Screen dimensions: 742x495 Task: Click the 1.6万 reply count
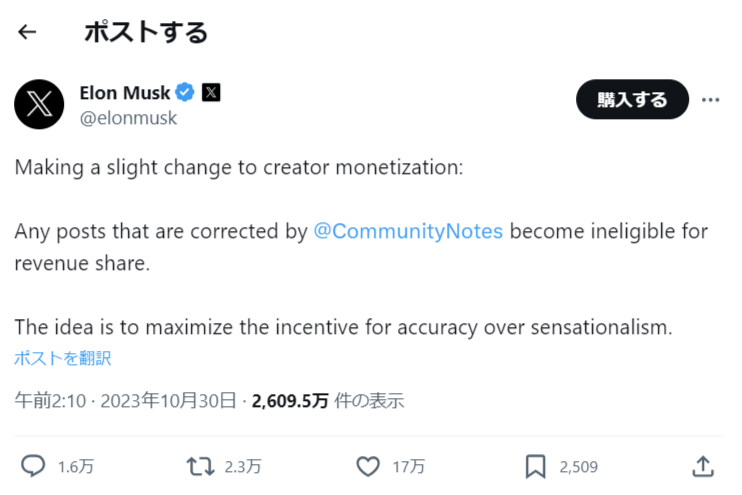point(76,467)
